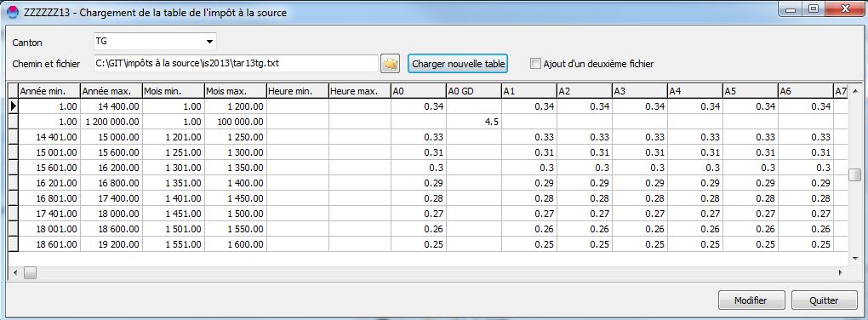Click cell 14 401.00 in Année min.
This screenshot has width=868, height=320.
click(49, 137)
